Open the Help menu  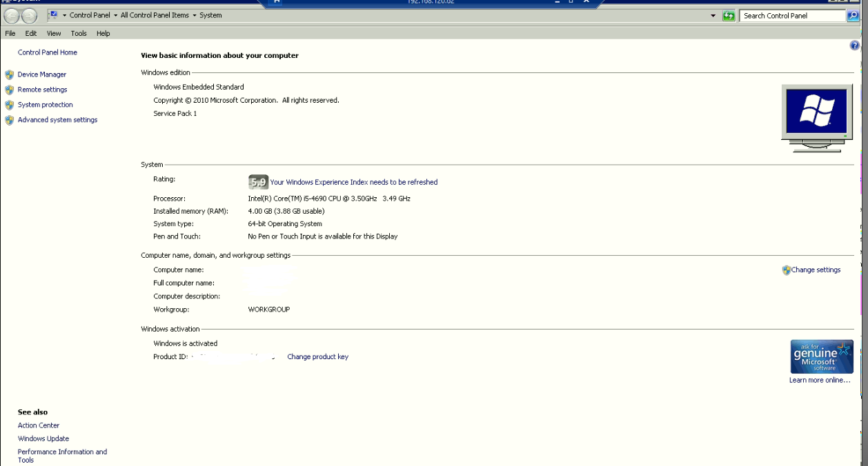[103, 33]
